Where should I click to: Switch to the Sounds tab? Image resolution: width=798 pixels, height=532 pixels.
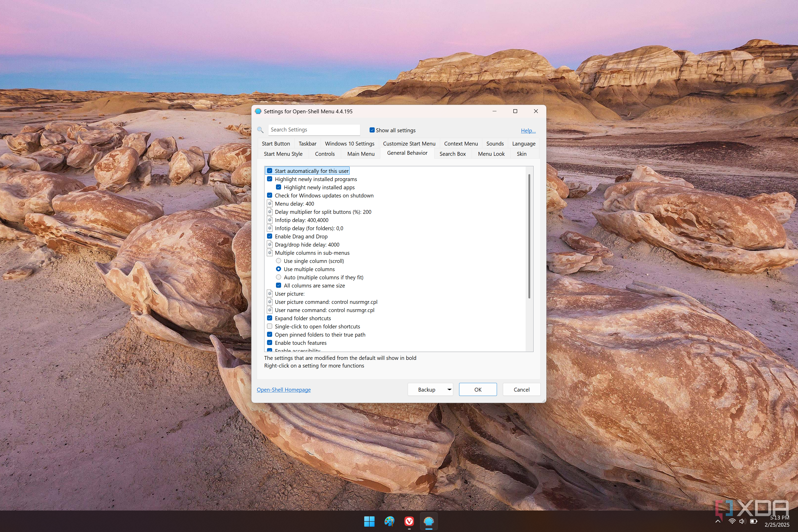(495, 143)
